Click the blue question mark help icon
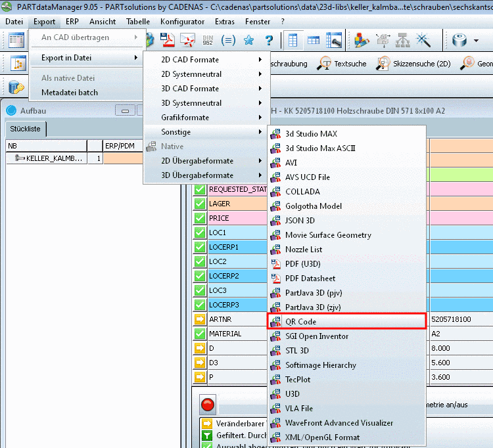The width and height of the screenshot is (493, 448). point(269,40)
